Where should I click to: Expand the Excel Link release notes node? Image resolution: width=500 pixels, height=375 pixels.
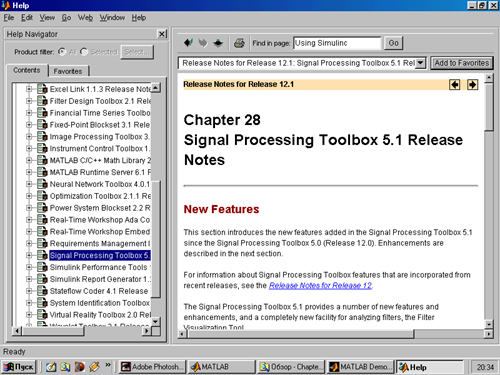(29, 89)
